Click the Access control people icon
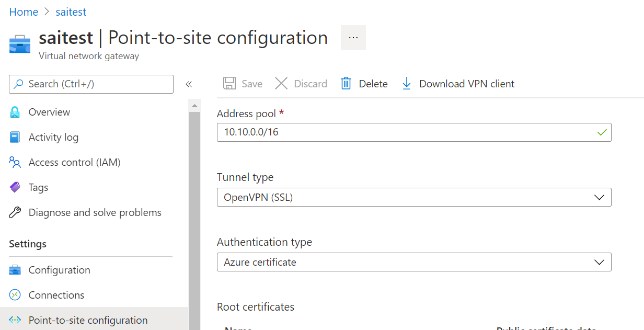This screenshot has width=644, height=330. [x=15, y=162]
